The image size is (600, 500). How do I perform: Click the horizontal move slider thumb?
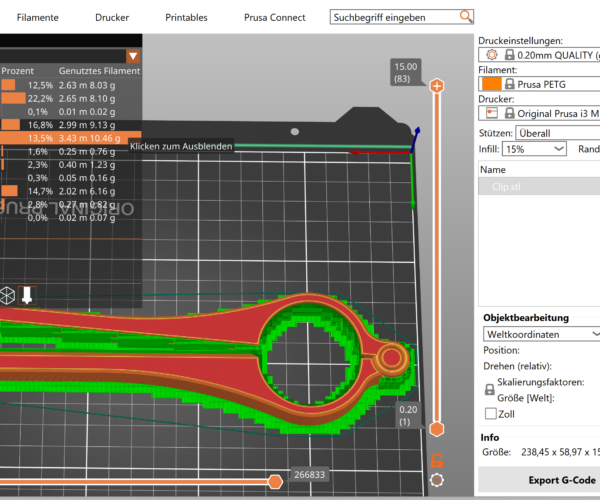point(275,482)
